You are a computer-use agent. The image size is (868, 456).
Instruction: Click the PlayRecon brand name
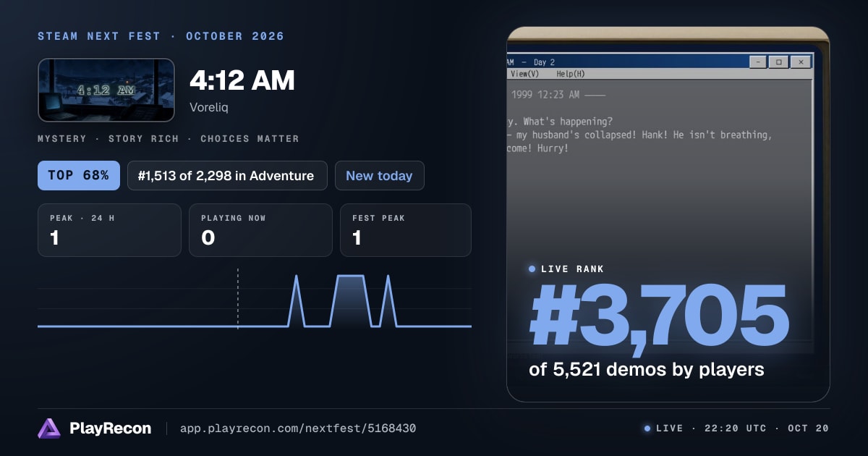point(110,428)
